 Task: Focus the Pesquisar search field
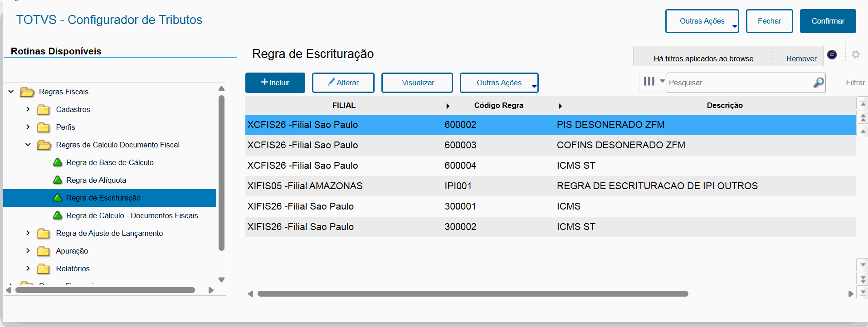(x=739, y=83)
